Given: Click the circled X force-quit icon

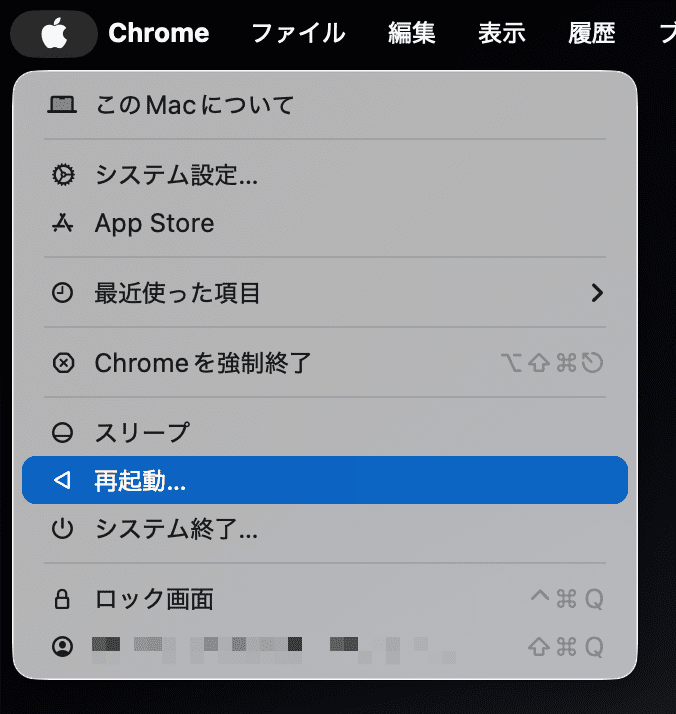Looking at the screenshot, I should (63, 363).
